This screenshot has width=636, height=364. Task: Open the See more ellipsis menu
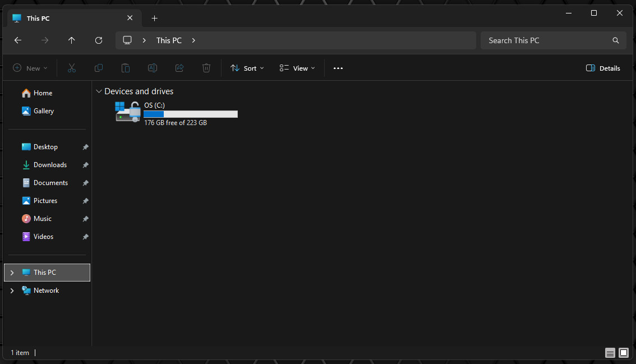coord(338,68)
